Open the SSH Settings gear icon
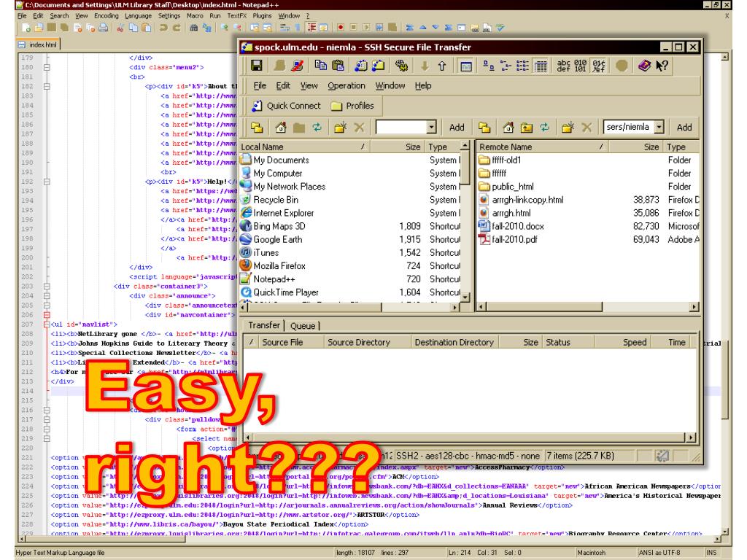Screen dimensions: 747x560 [402, 65]
